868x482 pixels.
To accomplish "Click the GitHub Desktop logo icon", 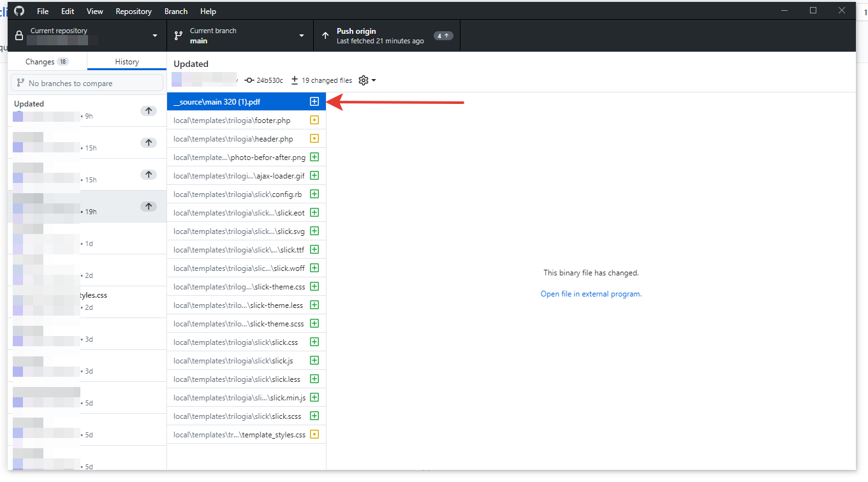I will coord(18,11).
